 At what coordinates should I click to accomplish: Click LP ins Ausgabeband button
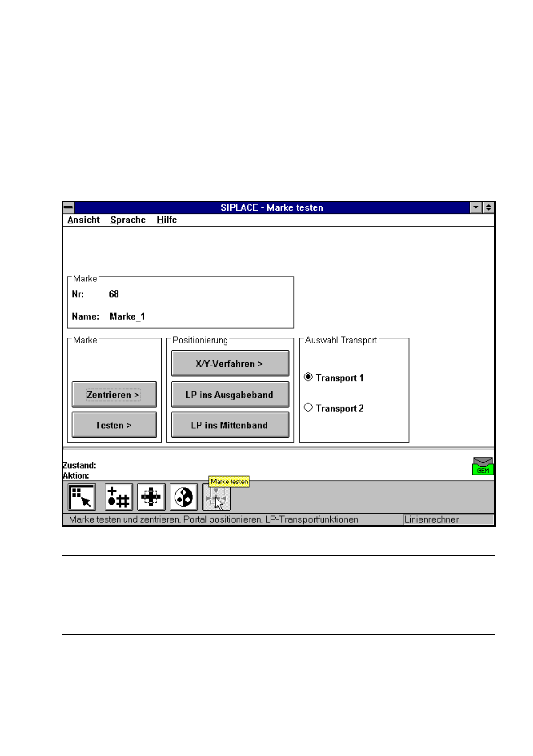tap(230, 395)
